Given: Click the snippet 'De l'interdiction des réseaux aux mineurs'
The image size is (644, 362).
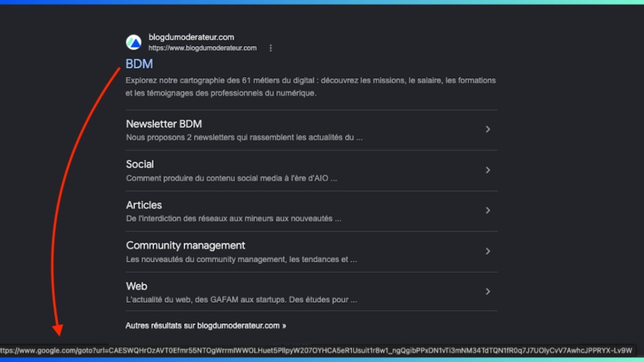Looking at the screenshot, I should [233, 219].
